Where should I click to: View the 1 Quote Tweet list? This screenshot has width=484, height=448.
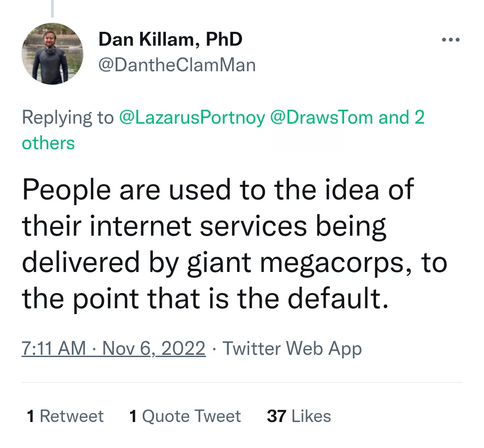pyautogui.click(x=185, y=416)
